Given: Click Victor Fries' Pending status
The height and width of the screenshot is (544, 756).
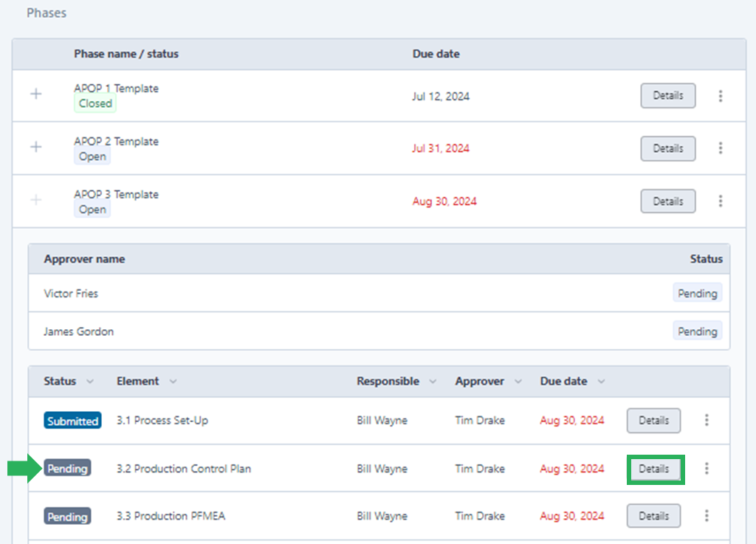Looking at the screenshot, I should [x=697, y=294].
